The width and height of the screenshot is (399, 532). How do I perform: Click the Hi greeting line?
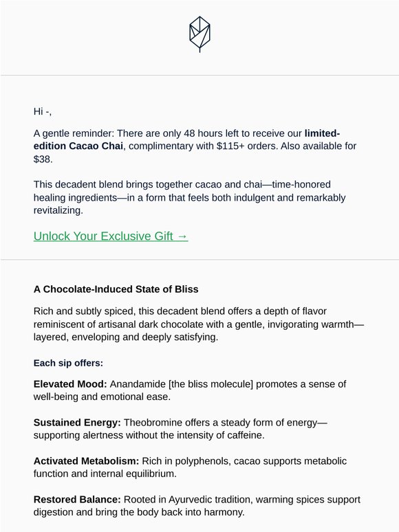[x=43, y=111]
